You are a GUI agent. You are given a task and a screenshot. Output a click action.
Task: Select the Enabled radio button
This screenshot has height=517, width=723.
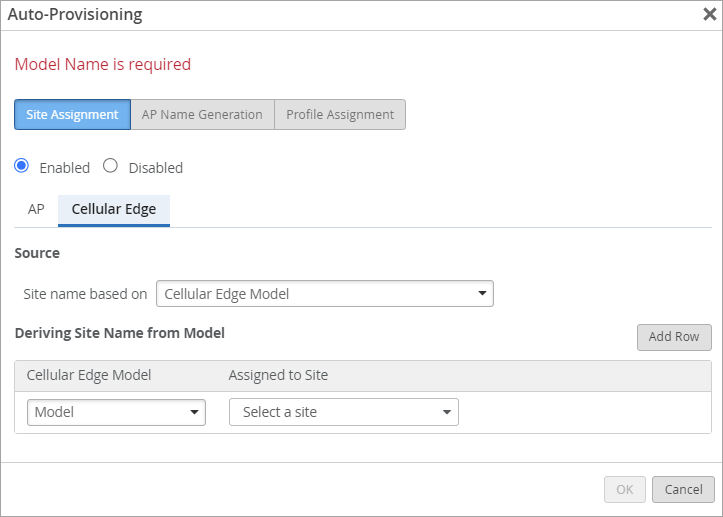coord(22,166)
